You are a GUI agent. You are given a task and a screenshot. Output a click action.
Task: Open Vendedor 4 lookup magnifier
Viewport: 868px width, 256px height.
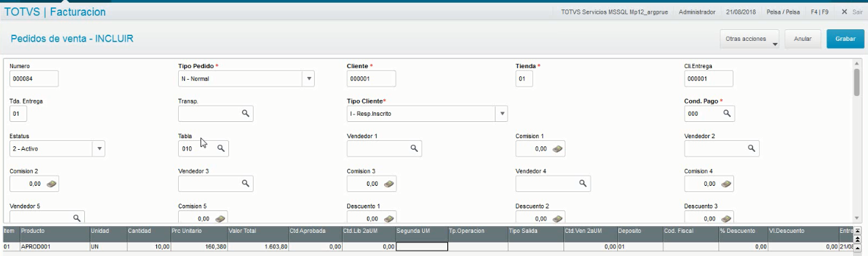tap(583, 183)
